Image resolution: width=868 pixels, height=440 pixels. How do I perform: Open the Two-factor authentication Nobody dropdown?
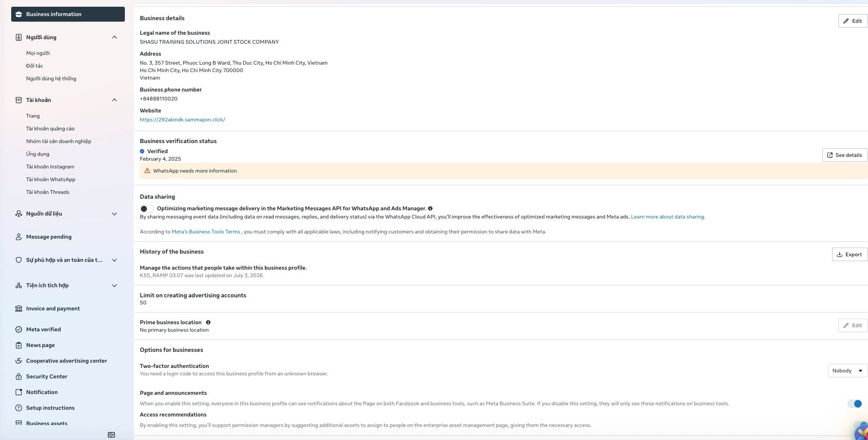847,371
